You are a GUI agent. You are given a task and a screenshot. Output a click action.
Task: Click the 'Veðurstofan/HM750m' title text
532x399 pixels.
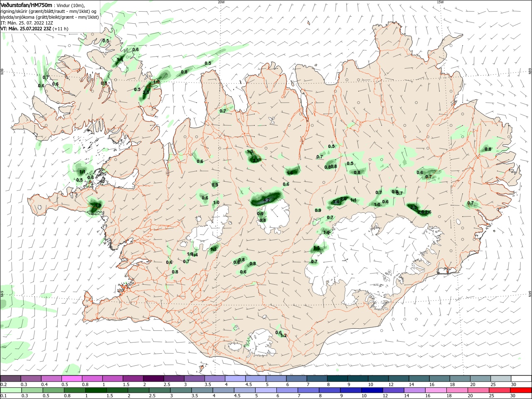pyautogui.click(x=27, y=5)
